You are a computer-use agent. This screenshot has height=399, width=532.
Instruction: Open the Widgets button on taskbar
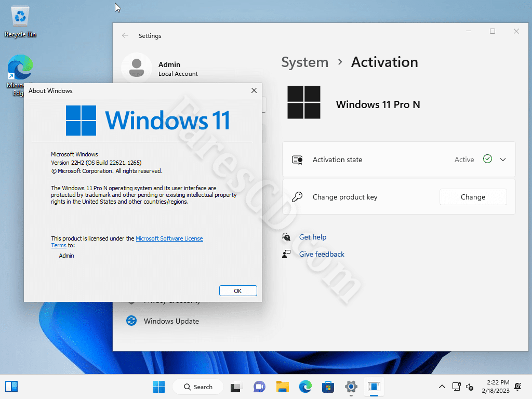[x=11, y=387]
